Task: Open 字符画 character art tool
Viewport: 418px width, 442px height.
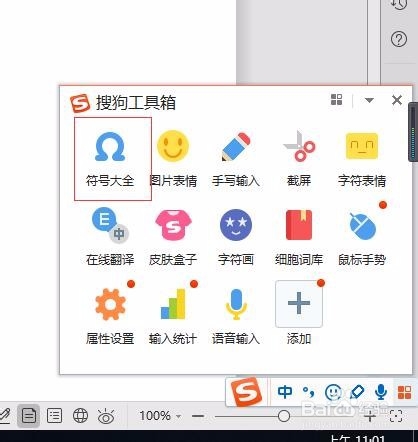Action: coord(236,236)
